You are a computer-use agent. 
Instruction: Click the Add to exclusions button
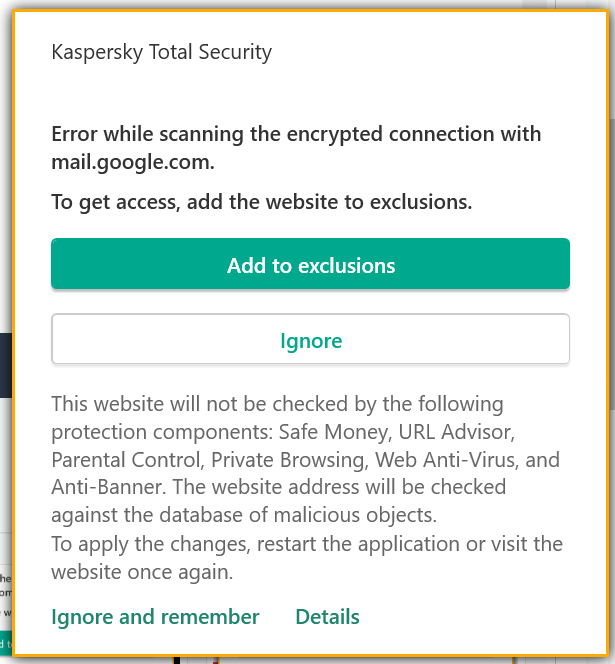tap(310, 265)
